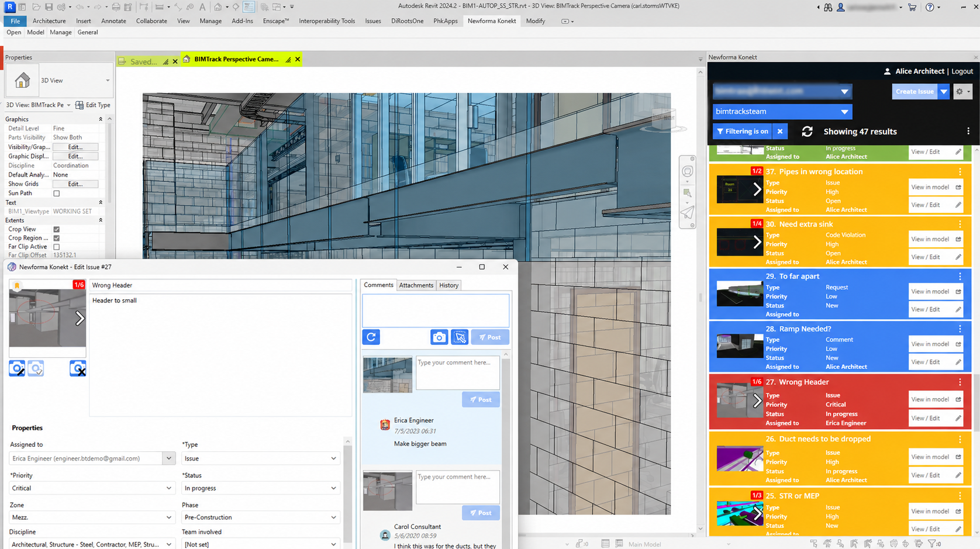Show next snapshot of issue 30 Need extra sink
The width and height of the screenshot is (980, 549).
point(757,241)
